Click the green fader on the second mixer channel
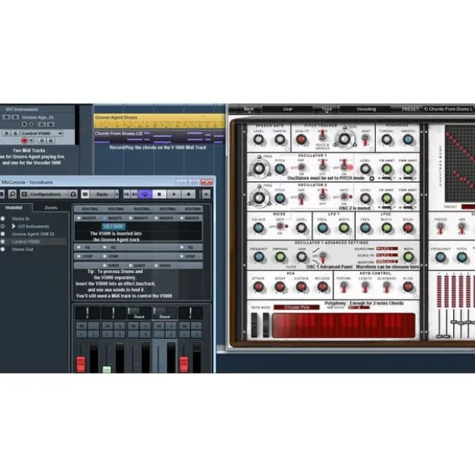The height and width of the screenshot is (476, 475). (x=106, y=370)
